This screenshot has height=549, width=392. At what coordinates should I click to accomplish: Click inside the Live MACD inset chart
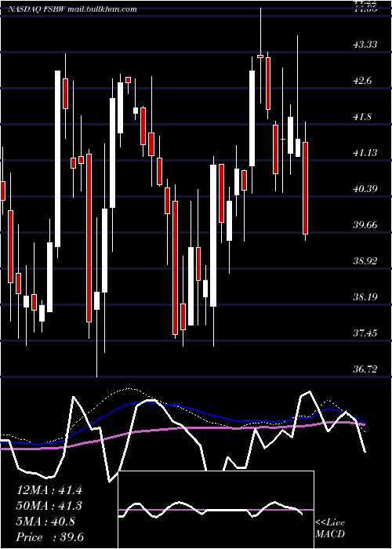click(x=216, y=510)
